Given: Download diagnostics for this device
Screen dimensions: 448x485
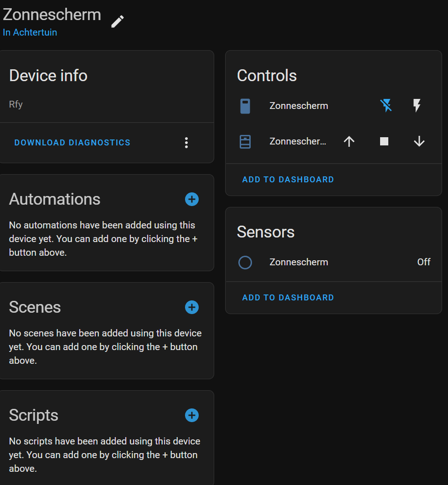Looking at the screenshot, I should tap(72, 143).
